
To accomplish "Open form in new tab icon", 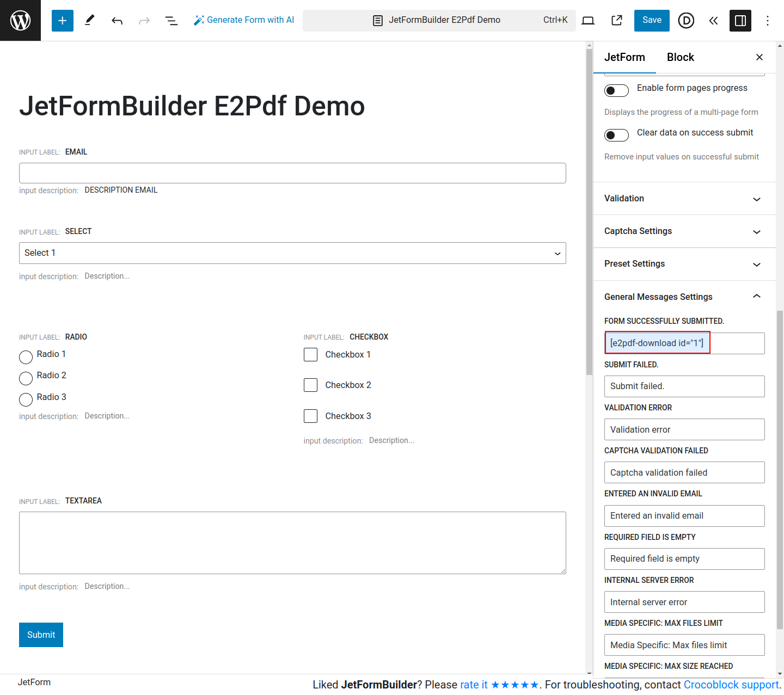I will point(617,21).
